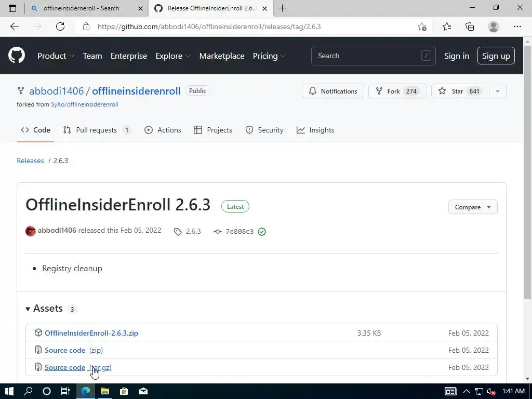Image resolution: width=532 pixels, height=399 pixels.
Task: Reload the page with the refresh icon
Action: (60, 26)
